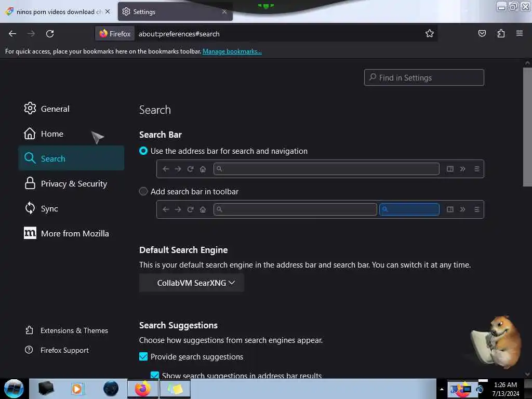This screenshot has height=399, width=532.
Task: Close the Settings tab
Action: pos(224,11)
